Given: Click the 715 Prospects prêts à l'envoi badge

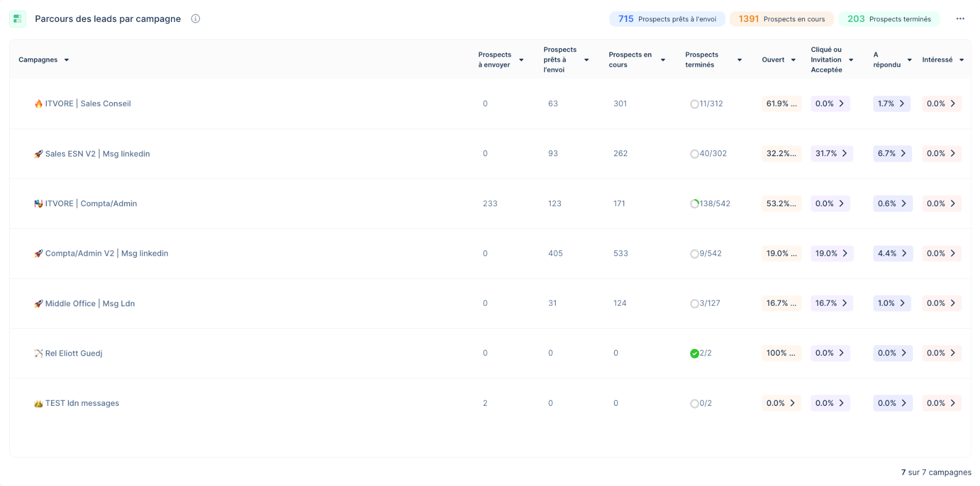Looking at the screenshot, I should pos(667,19).
